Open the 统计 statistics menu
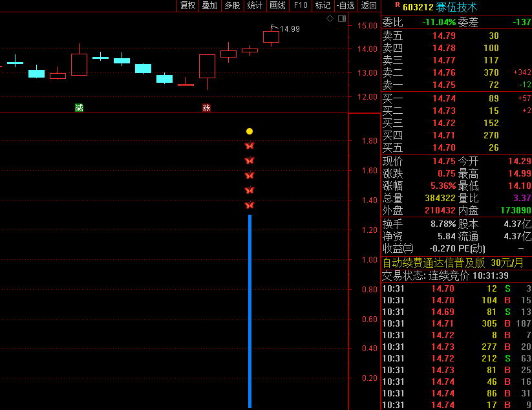Screen dimensions: 532x410 point(255,6)
